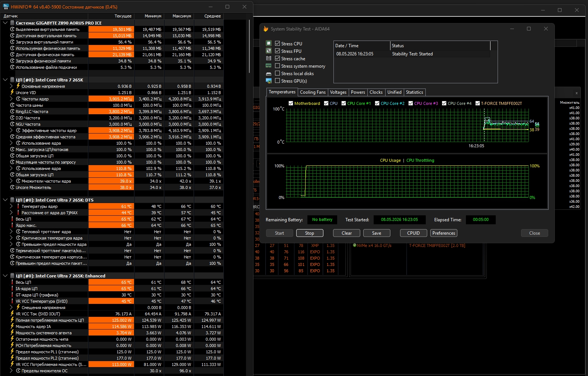This screenshot has width=588, height=376.
Task: Click the icon beside Модуляция частоты по запросу
Action: click(12, 162)
